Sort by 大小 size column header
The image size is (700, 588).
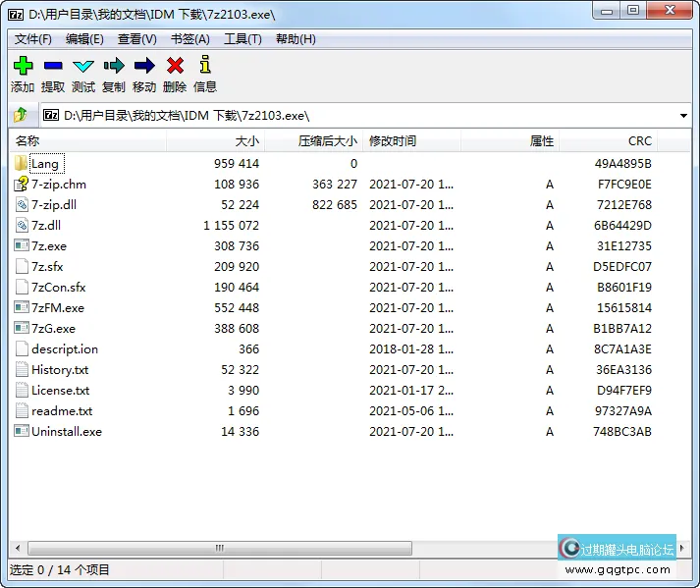[216, 141]
